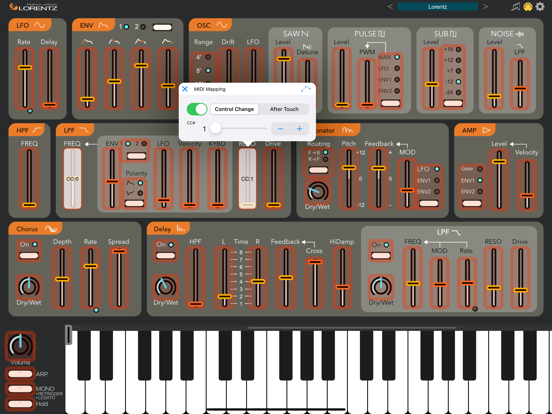552x414 pixels.
Task: Toggle the ARP button
Action: coord(20,374)
